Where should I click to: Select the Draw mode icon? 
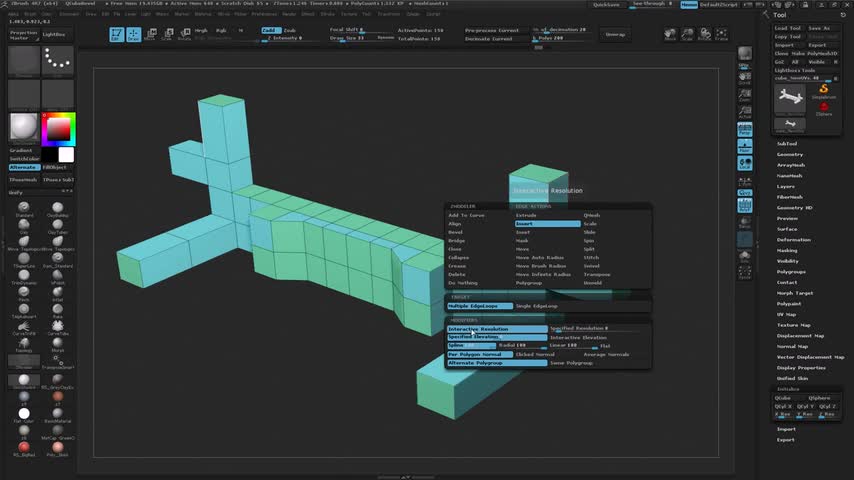pos(133,34)
